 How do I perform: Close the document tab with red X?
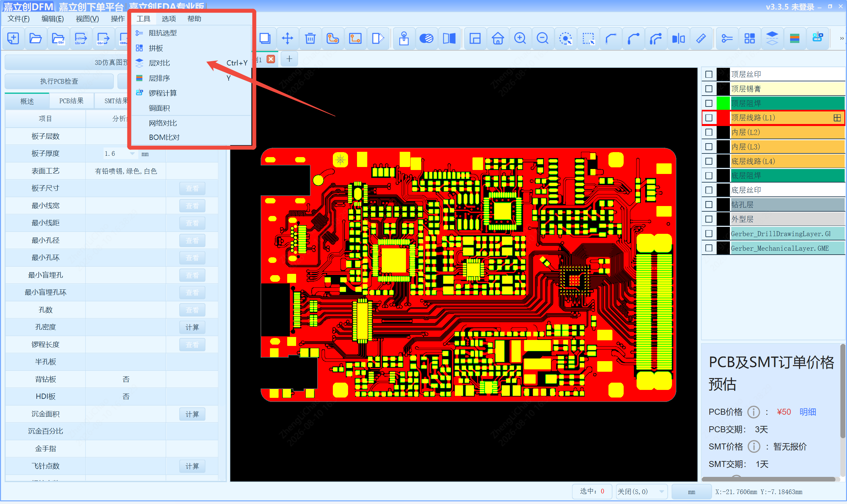(271, 59)
